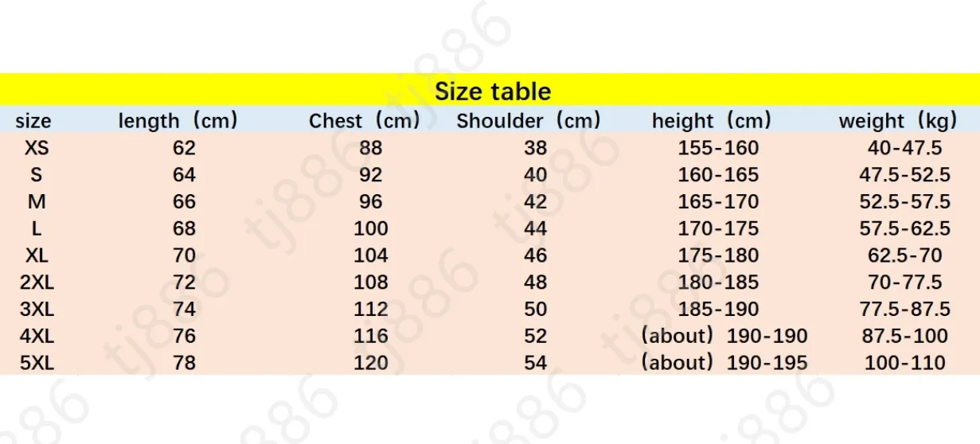Click the 5XL size label
This screenshot has width=980, height=444.
(37, 363)
